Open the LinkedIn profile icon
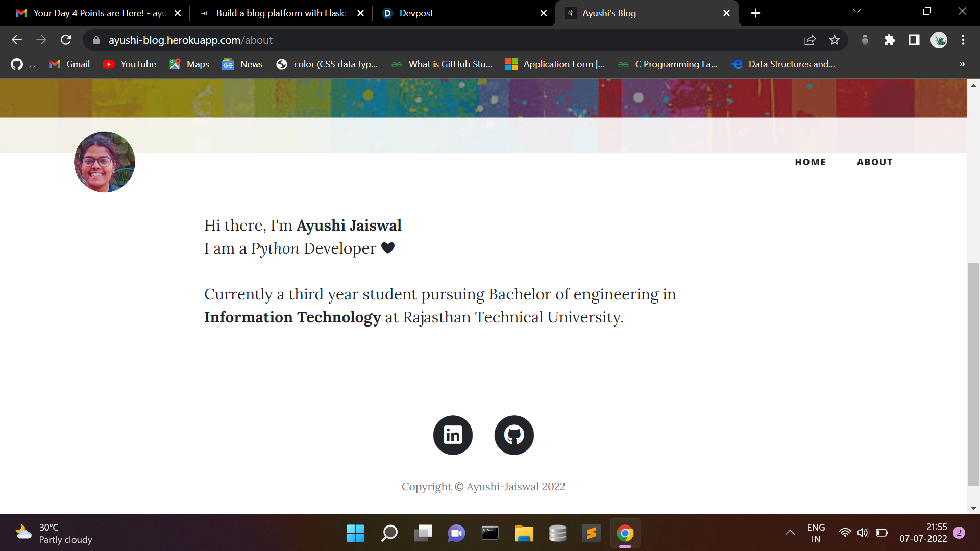 click(x=453, y=435)
